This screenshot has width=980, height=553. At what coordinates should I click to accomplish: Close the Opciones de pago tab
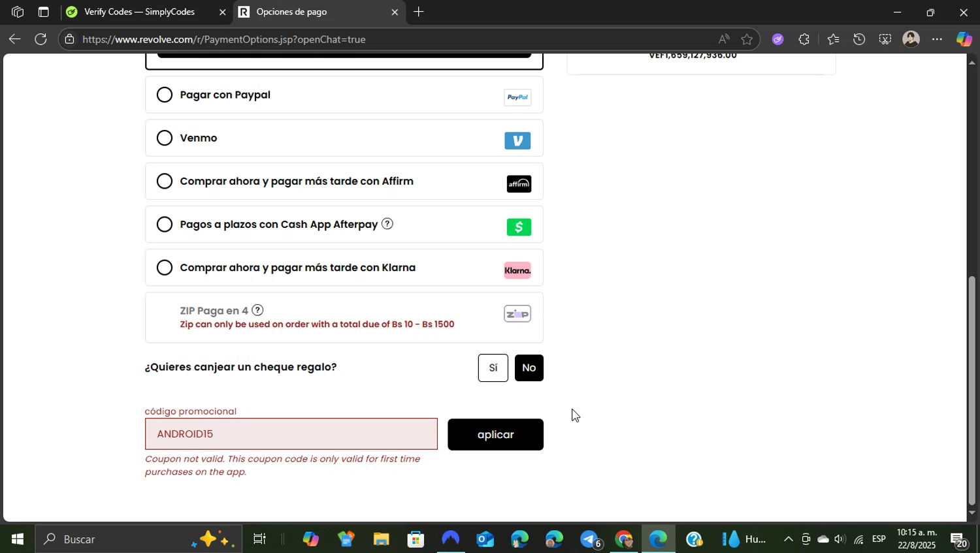395,12
